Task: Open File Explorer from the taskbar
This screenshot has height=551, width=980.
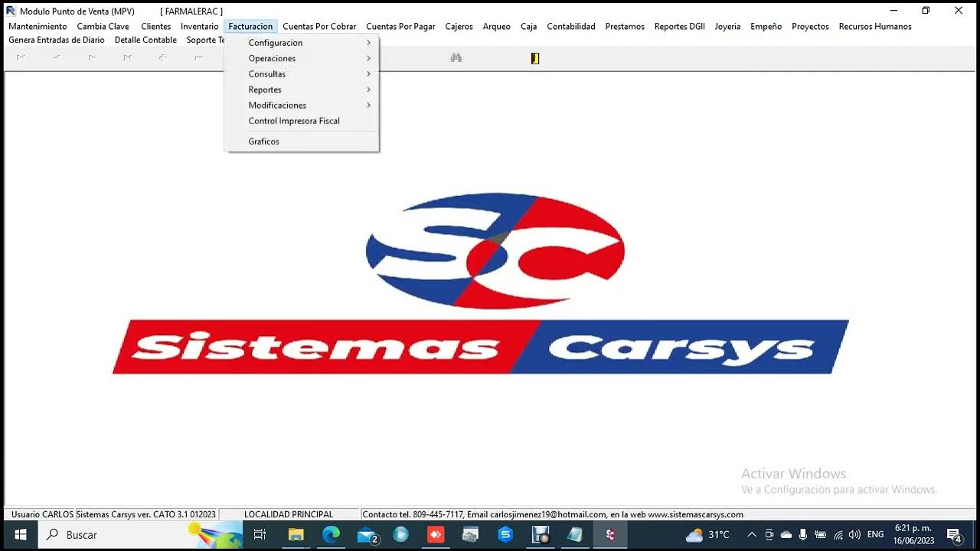Action: 296,535
